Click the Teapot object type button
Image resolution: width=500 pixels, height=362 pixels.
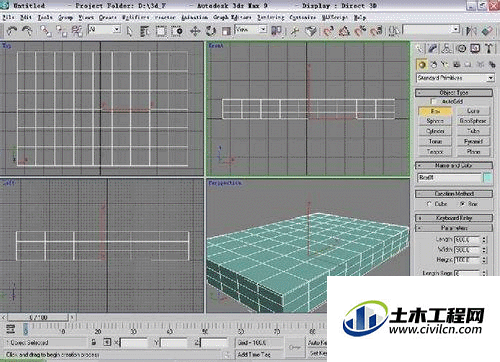435,152
